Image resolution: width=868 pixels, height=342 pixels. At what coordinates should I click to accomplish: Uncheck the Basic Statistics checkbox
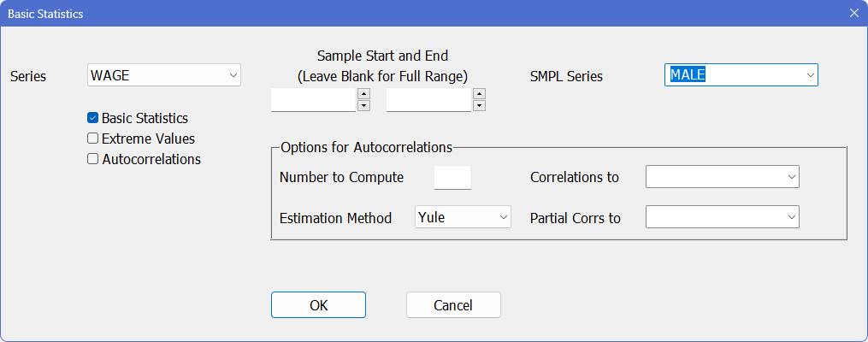[x=93, y=118]
